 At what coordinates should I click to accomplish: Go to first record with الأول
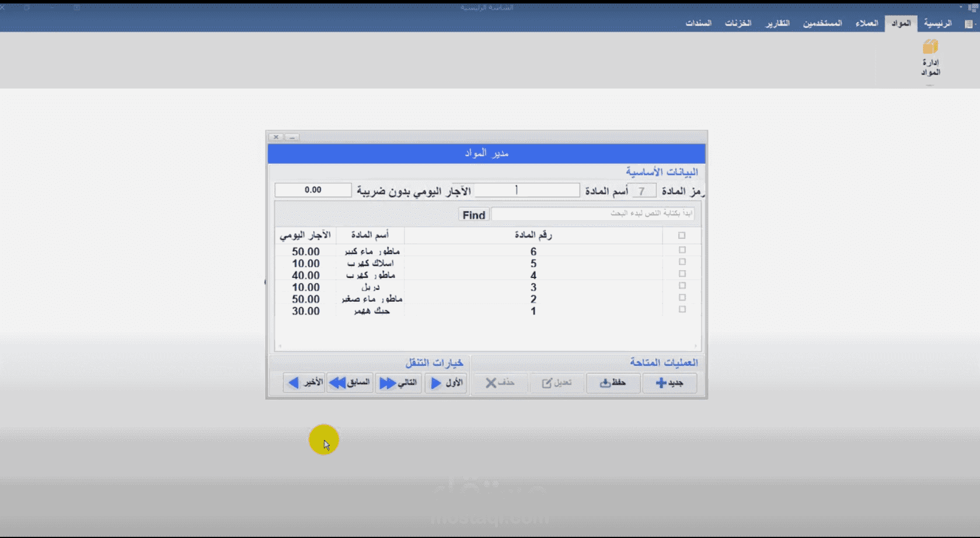446,383
